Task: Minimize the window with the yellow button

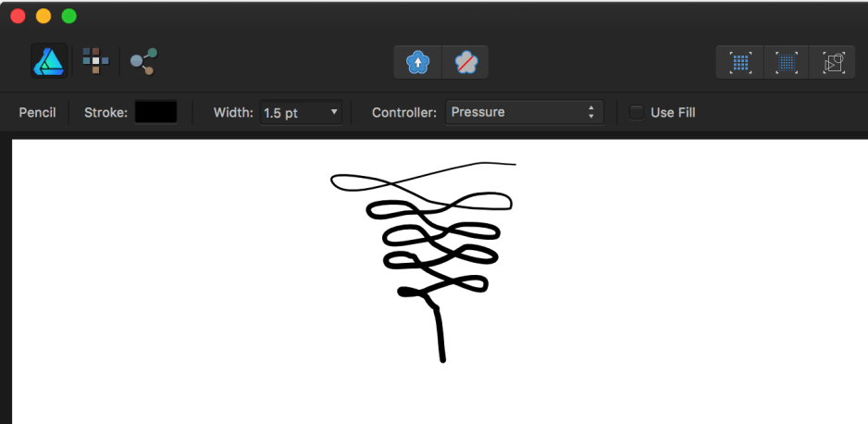Action: point(43,16)
